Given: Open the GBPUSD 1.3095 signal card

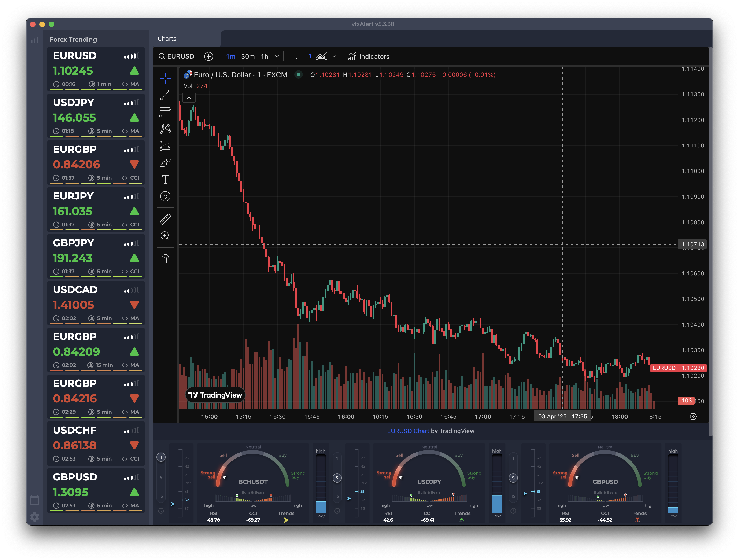Looking at the screenshot, I should point(96,490).
